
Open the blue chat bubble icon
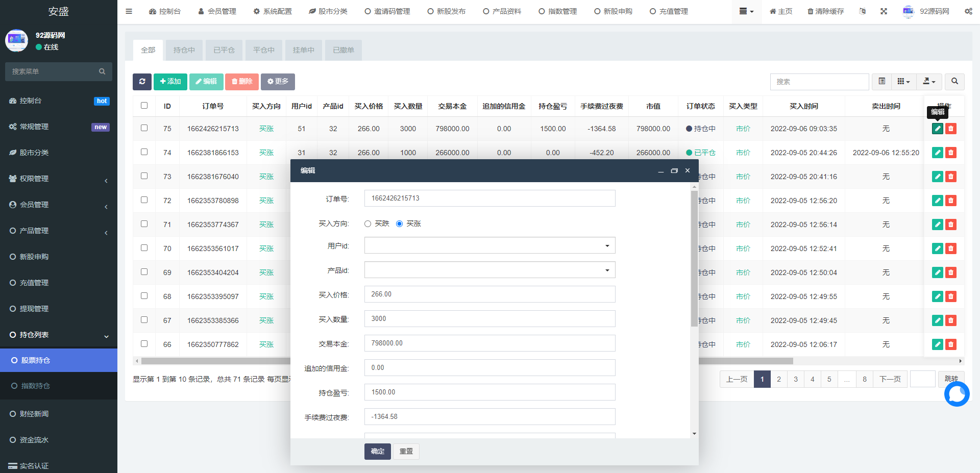[x=957, y=394]
